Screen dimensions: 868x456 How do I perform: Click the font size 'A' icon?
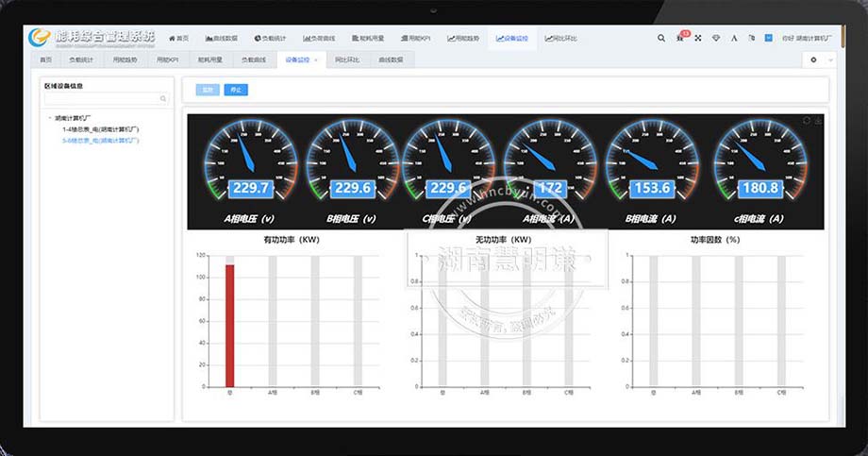734,38
